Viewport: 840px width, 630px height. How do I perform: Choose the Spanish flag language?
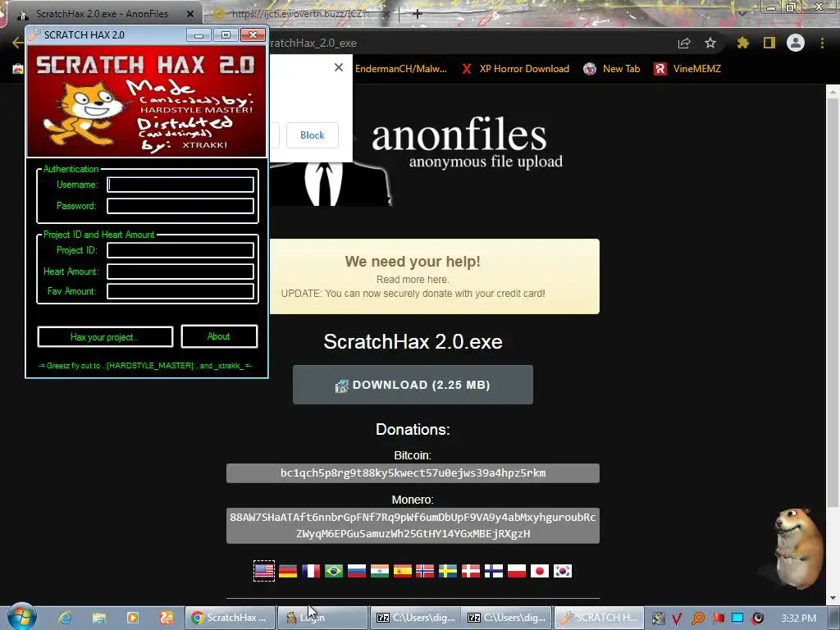(x=403, y=571)
